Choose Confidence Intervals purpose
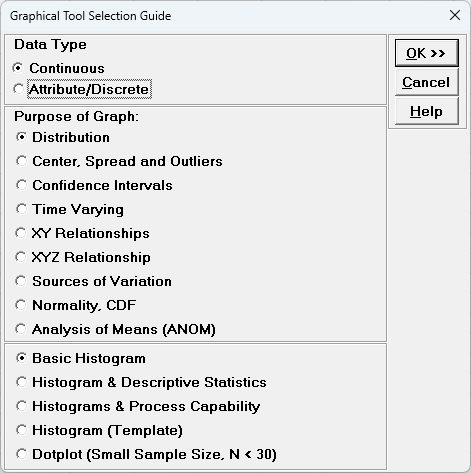471x473 pixels. point(94,185)
